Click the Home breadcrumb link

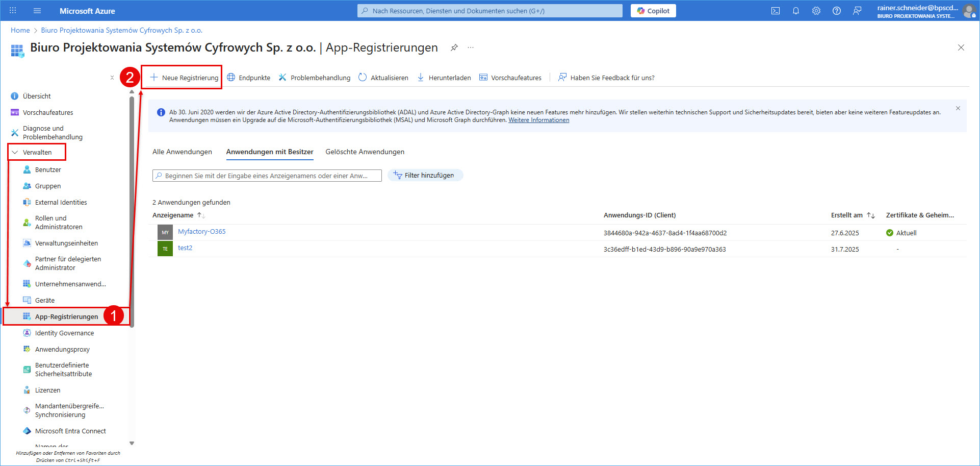20,30
